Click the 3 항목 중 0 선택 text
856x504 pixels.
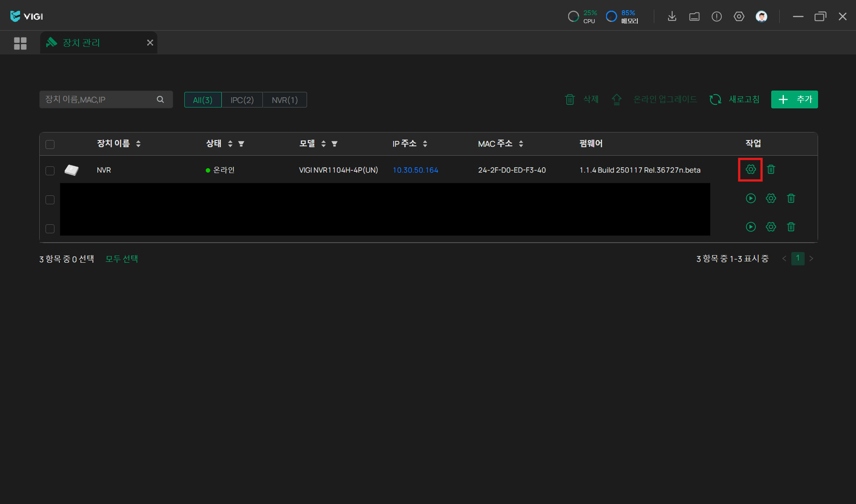point(66,259)
